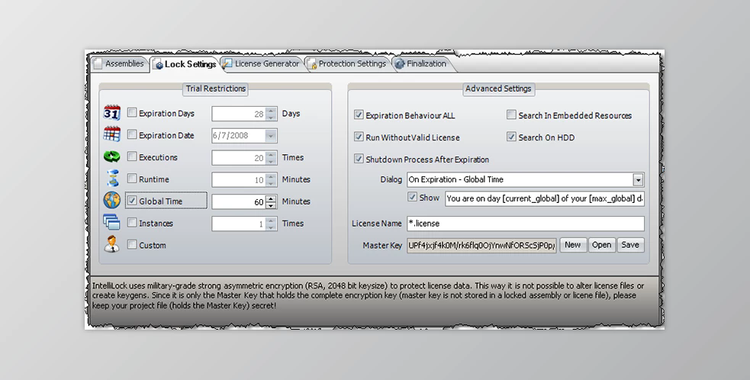The width and height of the screenshot is (750, 380).
Task: Uncheck Search On HDD
Action: 511,137
